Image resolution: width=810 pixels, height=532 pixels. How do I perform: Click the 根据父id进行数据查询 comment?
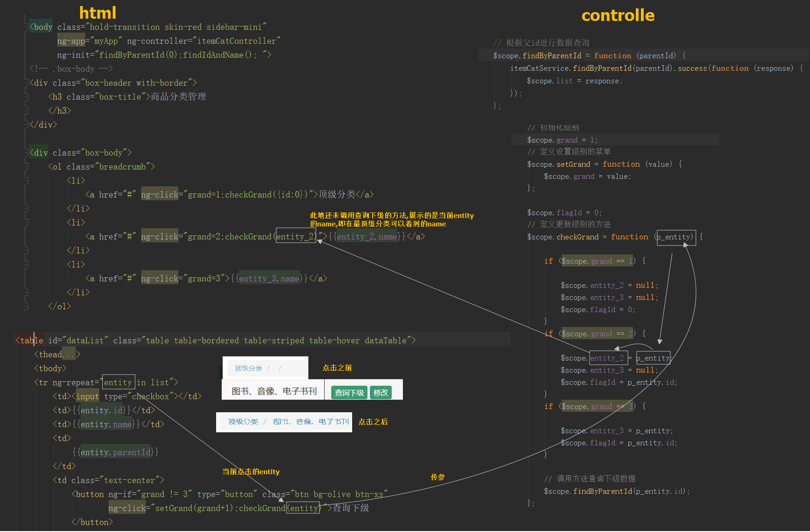click(541, 43)
